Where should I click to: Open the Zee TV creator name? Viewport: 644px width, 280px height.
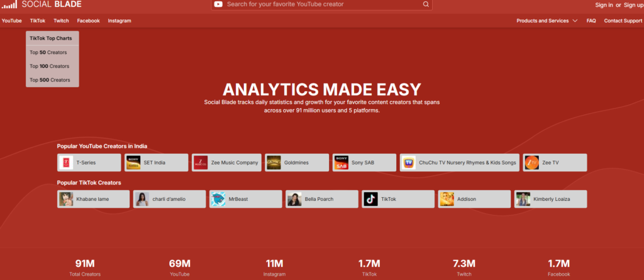(x=550, y=163)
